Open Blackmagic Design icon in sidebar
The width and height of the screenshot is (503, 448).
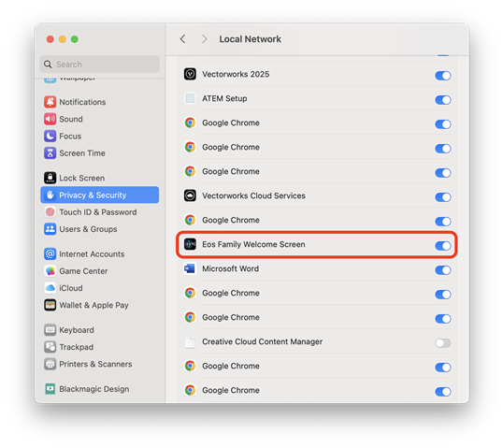(50, 389)
